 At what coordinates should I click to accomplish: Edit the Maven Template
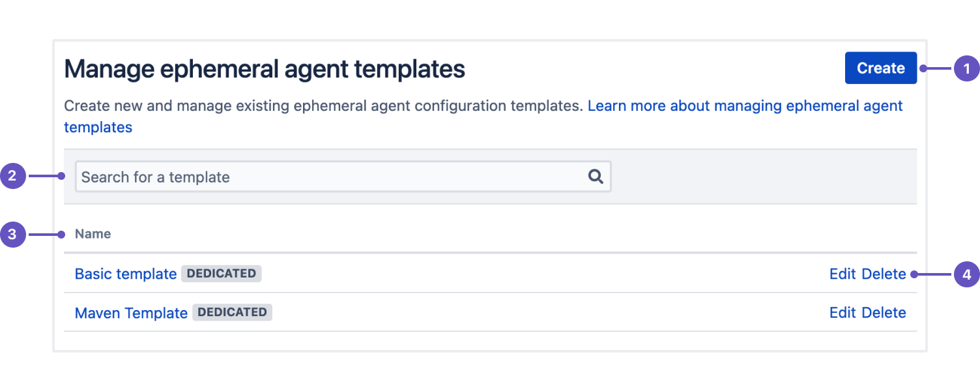pyautogui.click(x=842, y=313)
